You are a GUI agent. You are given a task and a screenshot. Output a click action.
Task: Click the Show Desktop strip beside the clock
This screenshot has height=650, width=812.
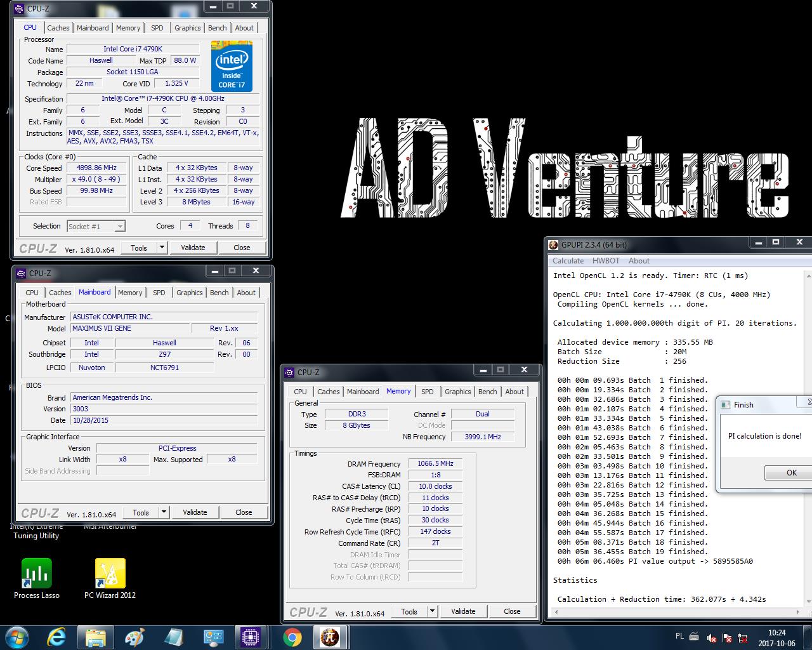[x=808, y=637]
